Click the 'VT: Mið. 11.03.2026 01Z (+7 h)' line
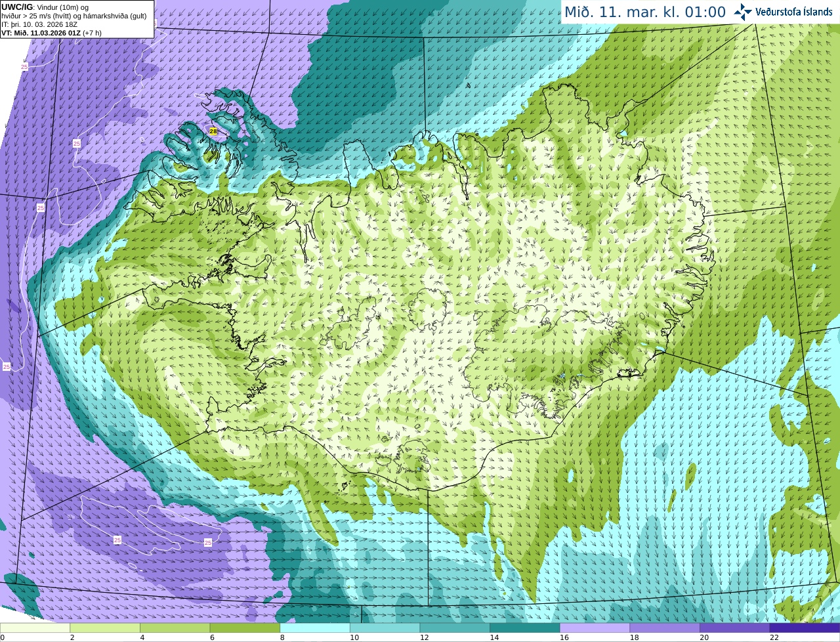This screenshot has width=840, height=642. tap(51, 32)
